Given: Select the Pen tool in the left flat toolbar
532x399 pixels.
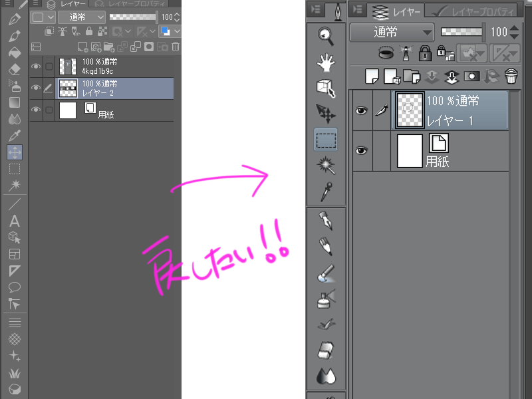Looking at the screenshot, I should [x=14, y=19].
